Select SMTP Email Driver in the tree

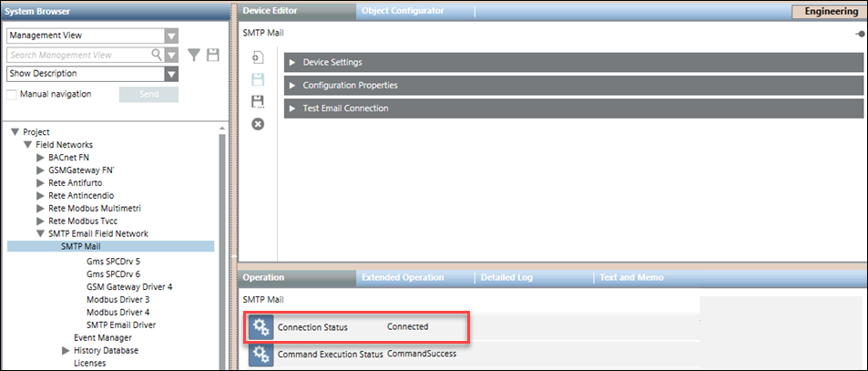click(x=120, y=325)
